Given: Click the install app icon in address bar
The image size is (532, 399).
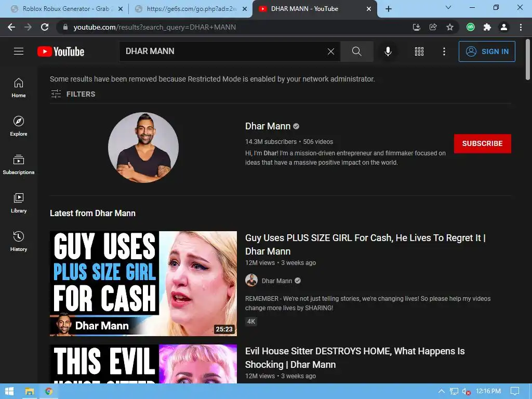Looking at the screenshot, I should click(417, 27).
